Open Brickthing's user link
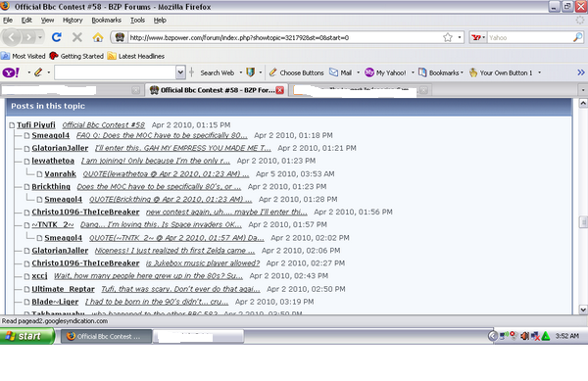 pos(51,186)
